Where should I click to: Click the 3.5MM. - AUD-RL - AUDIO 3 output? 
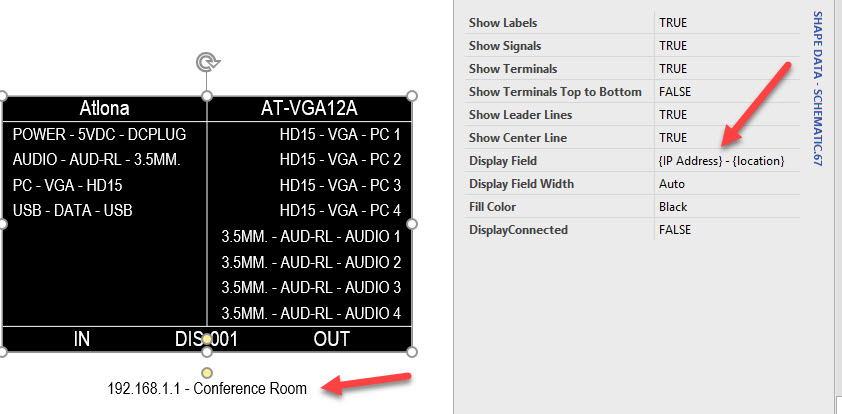coord(311,287)
